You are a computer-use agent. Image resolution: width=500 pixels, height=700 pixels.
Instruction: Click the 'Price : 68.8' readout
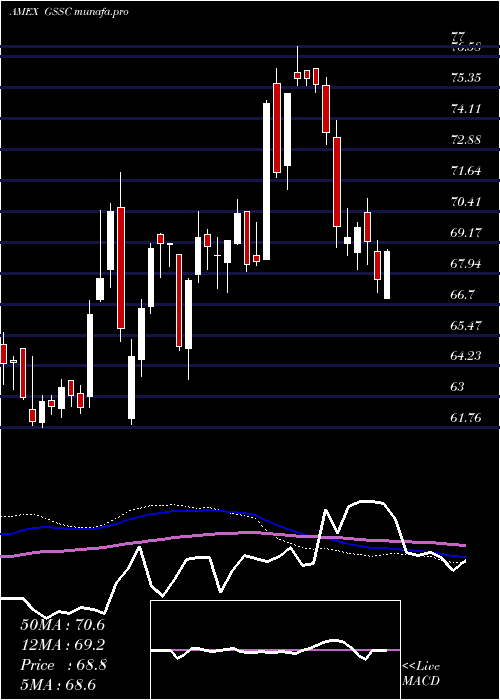63,665
